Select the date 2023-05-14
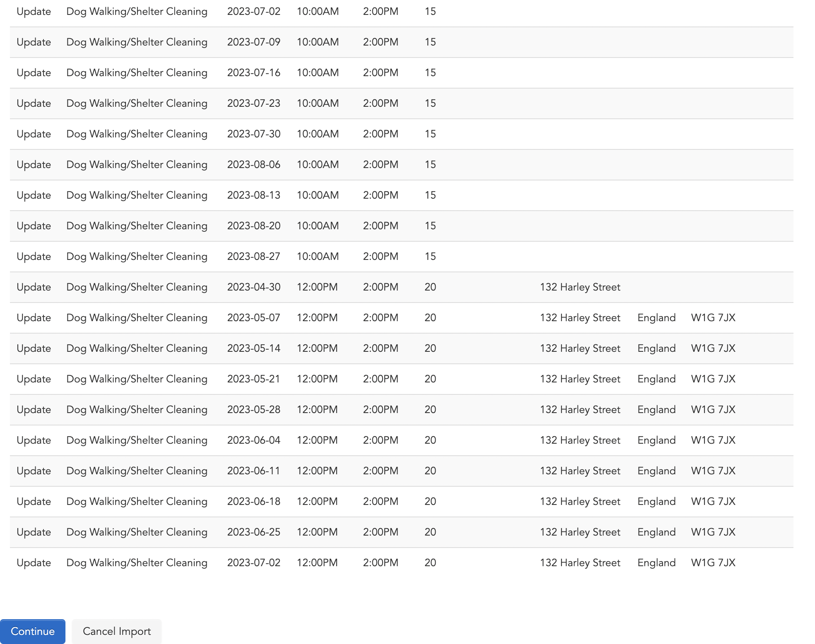 click(x=254, y=348)
